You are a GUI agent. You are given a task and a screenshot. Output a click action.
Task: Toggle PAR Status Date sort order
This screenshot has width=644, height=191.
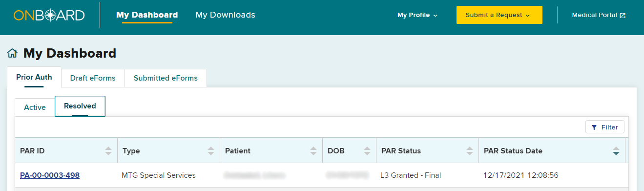pyautogui.click(x=616, y=151)
